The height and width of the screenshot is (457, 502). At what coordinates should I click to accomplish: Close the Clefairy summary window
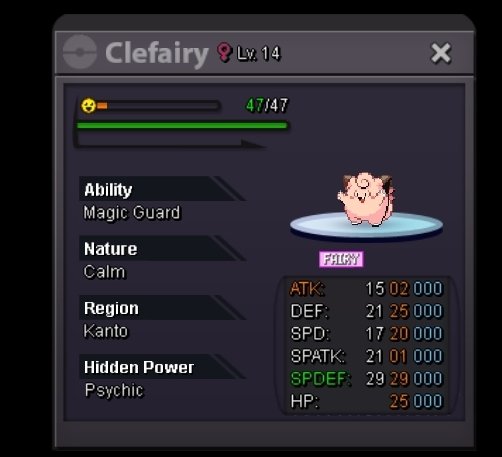click(441, 53)
